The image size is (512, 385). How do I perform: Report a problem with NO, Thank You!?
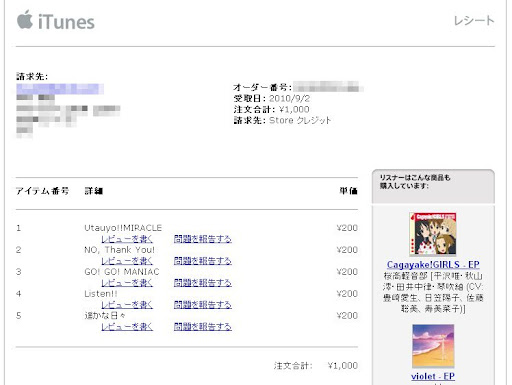click(x=203, y=261)
